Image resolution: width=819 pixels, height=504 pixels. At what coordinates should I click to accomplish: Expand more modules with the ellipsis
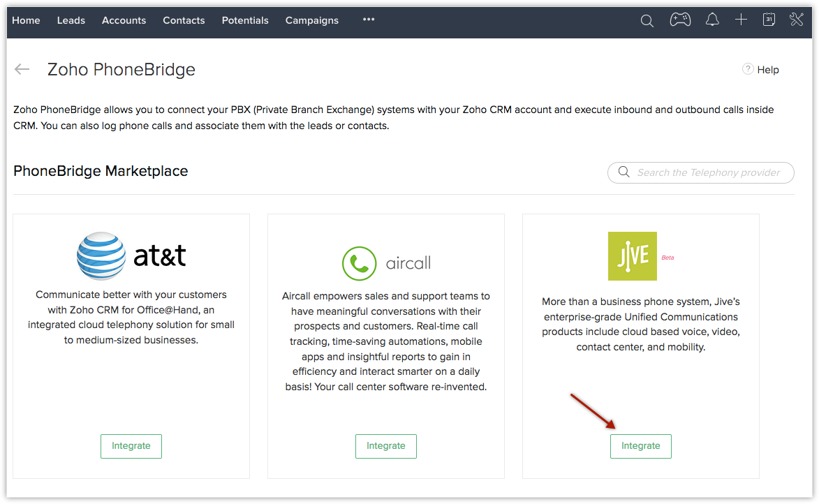pos(369,20)
